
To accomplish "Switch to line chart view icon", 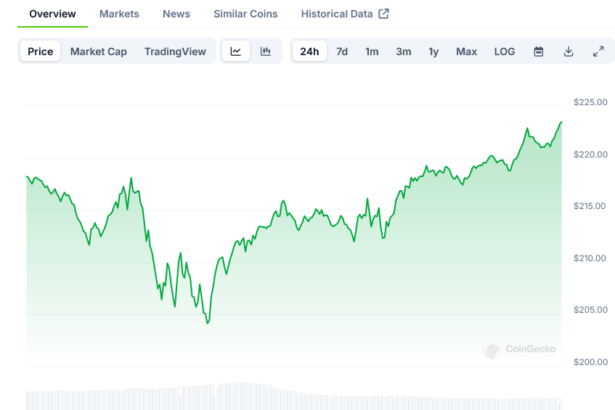I will pyautogui.click(x=235, y=51).
